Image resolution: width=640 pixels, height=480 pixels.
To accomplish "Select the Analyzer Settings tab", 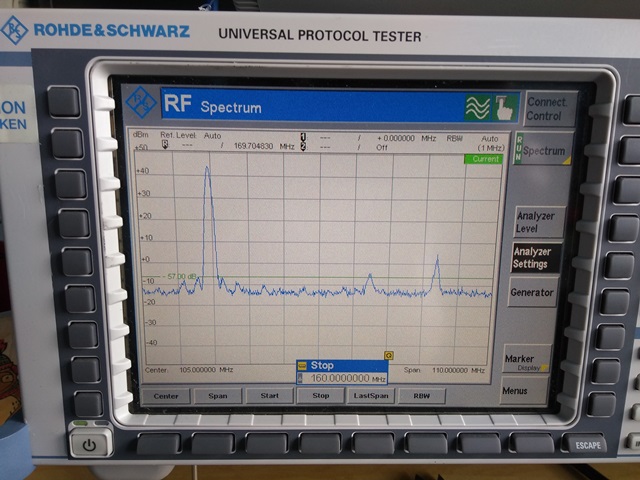I will [x=530, y=258].
